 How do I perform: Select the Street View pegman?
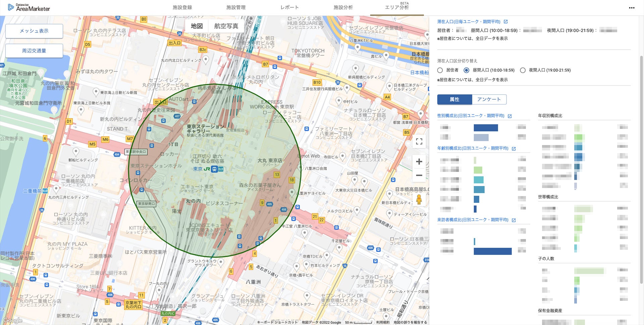419,199
